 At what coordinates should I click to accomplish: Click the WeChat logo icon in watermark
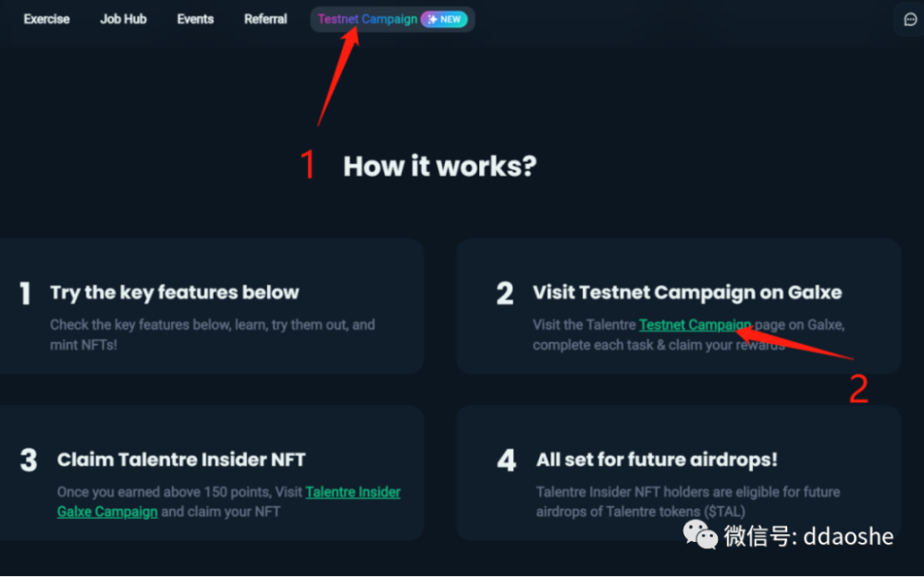703,535
